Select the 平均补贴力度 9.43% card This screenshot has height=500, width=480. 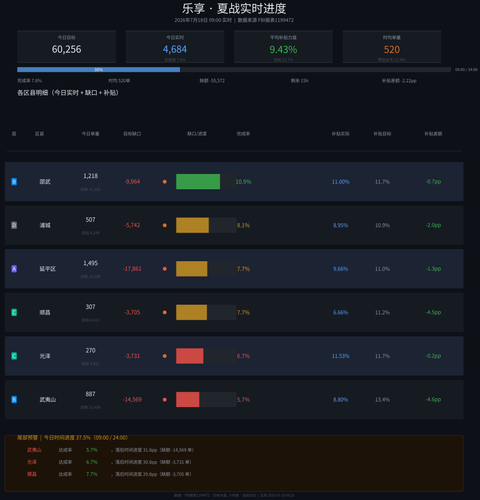[x=283, y=46]
